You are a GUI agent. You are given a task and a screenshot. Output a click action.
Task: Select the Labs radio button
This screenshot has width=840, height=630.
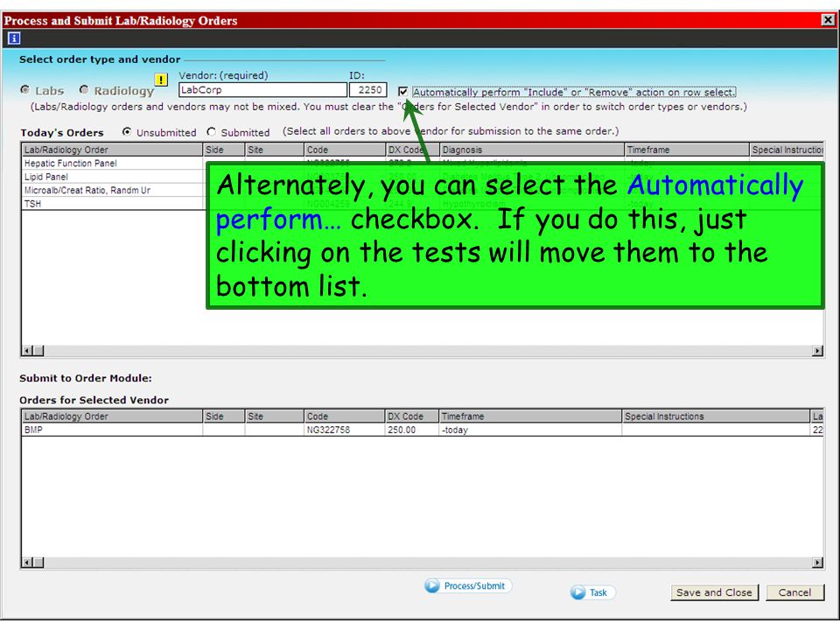(x=24, y=90)
